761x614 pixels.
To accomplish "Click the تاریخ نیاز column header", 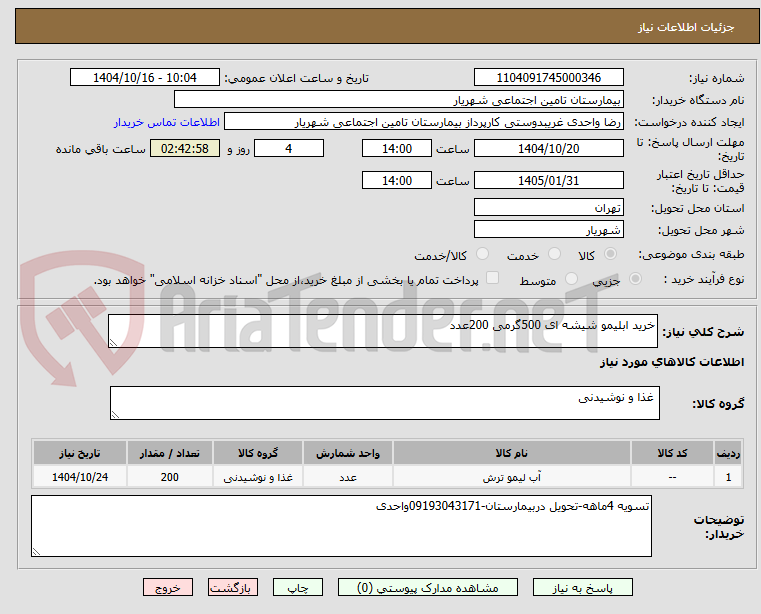I will [x=80, y=453].
